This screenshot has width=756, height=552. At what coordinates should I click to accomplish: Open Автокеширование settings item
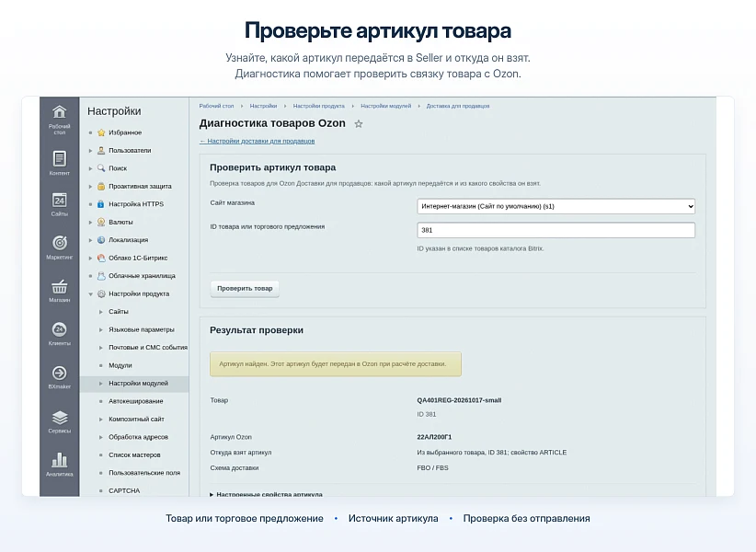(x=136, y=401)
